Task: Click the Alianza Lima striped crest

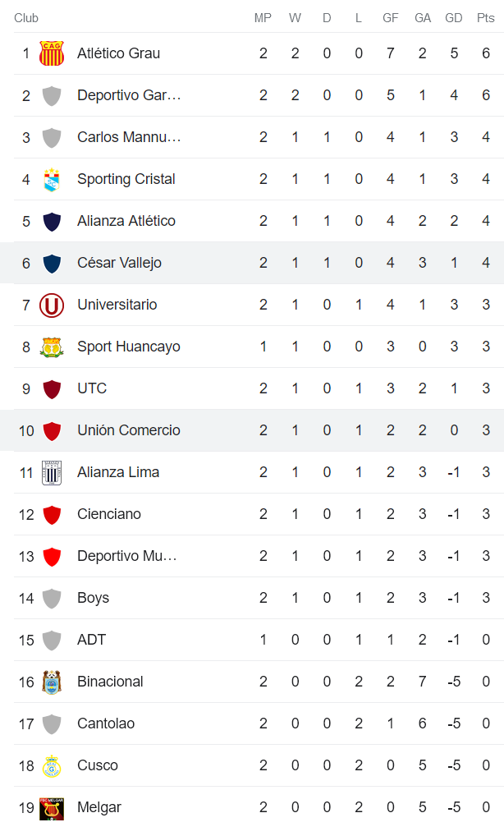Action: tap(52, 472)
